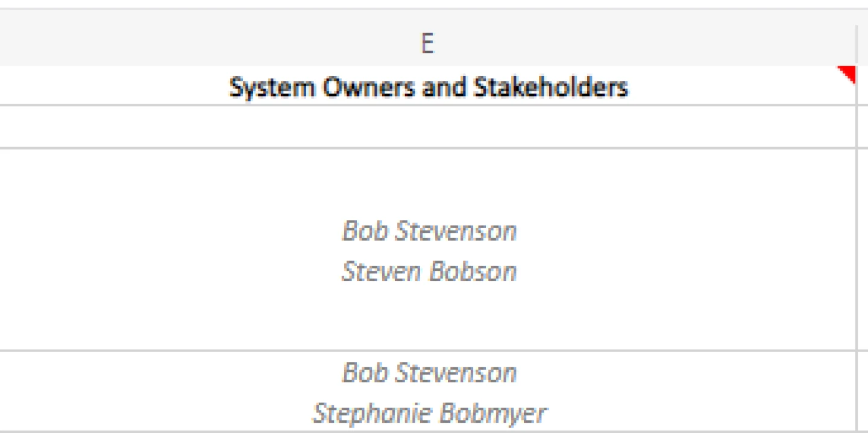
Task: Click the gridline below the "Steven Bobson" cell
Action: 428,350
